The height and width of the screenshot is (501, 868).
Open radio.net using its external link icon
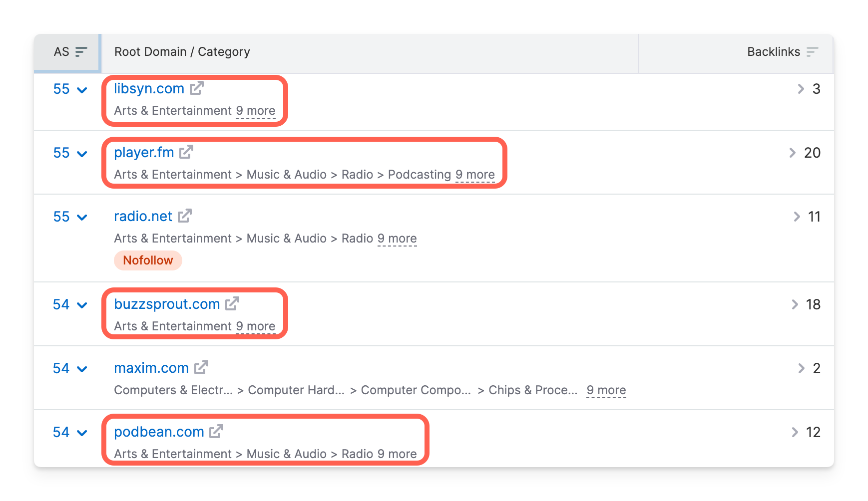[185, 216]
